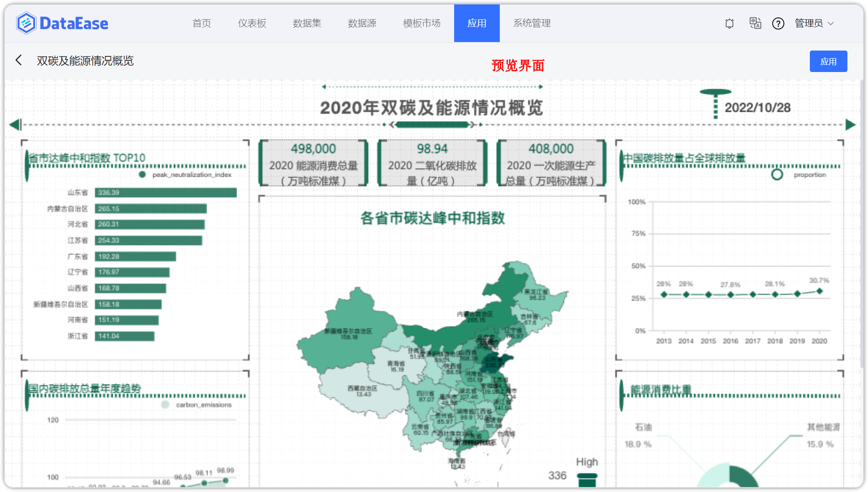868x492 pixels.
Task: Click 云南省 on the map
Action: (421, 429)
